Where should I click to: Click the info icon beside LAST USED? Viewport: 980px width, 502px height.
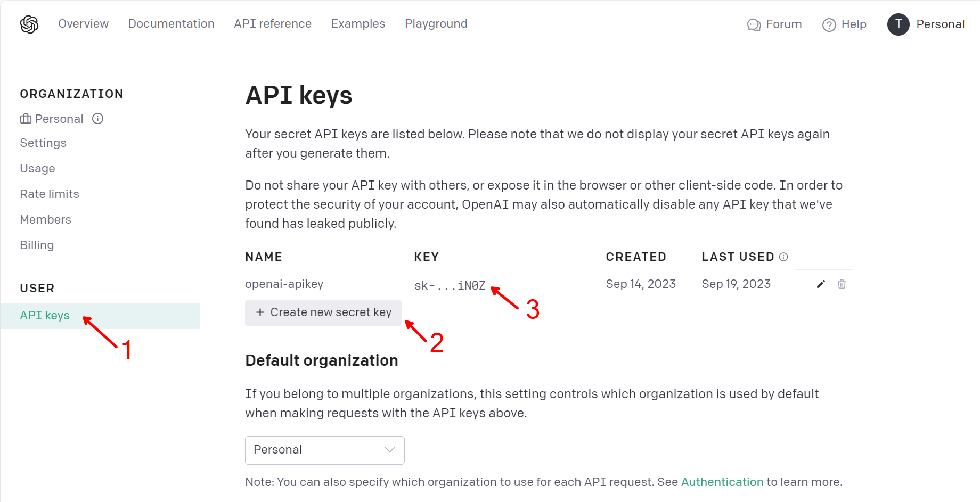click(x=783, y=257)
